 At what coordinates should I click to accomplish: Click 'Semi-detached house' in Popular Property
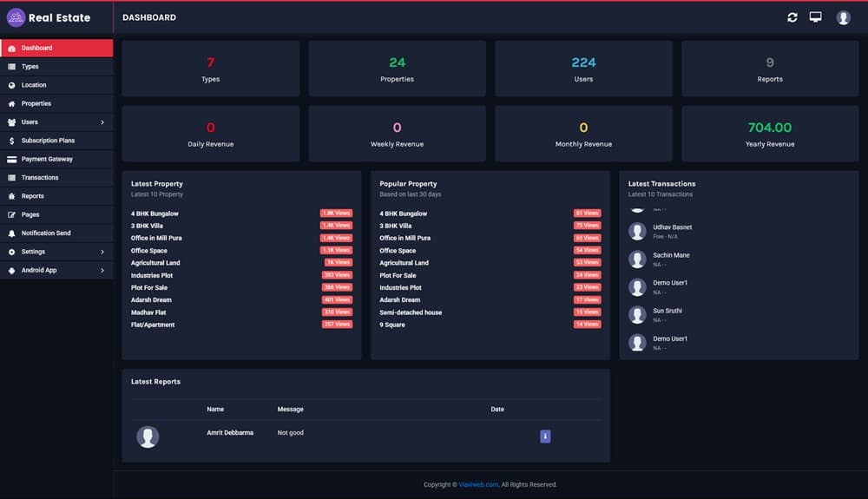tap(411, 312)
